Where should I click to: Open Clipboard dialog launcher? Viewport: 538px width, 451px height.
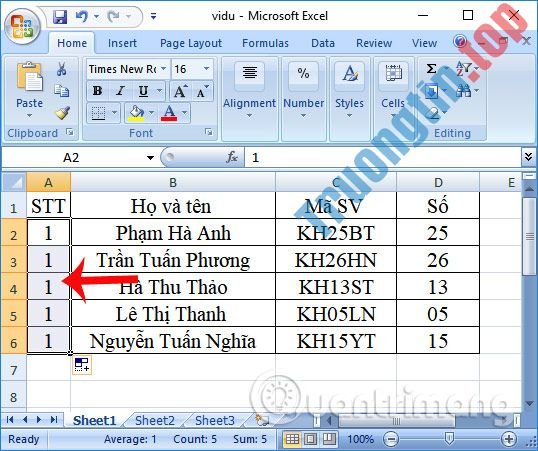click(70, 132)
